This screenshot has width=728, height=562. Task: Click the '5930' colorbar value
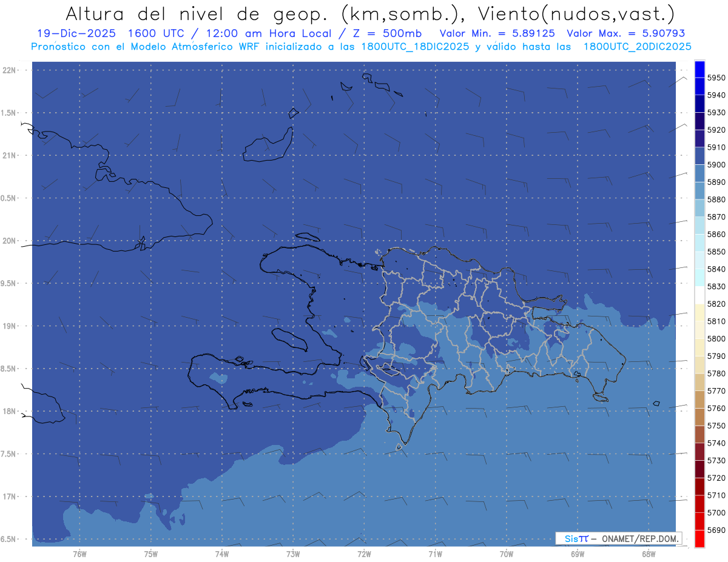pyautogui.click(x=716, y=113)
